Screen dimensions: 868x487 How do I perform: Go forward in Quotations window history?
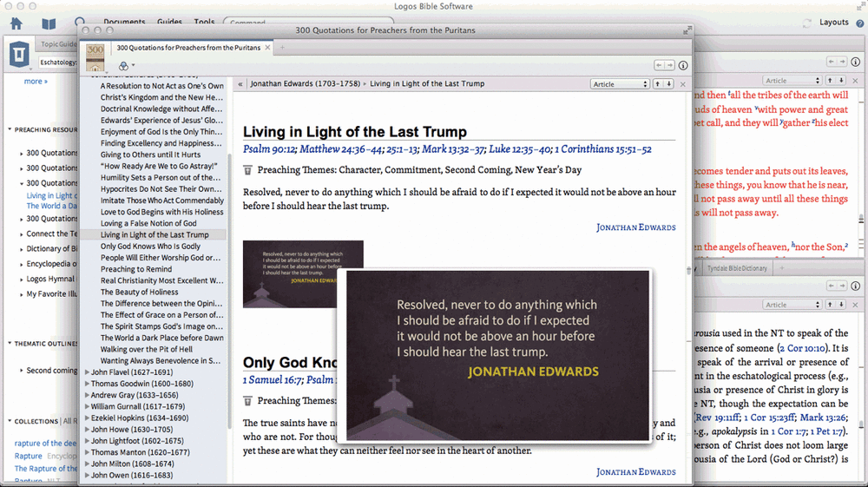pyautogui.click(x=669, y=65)
